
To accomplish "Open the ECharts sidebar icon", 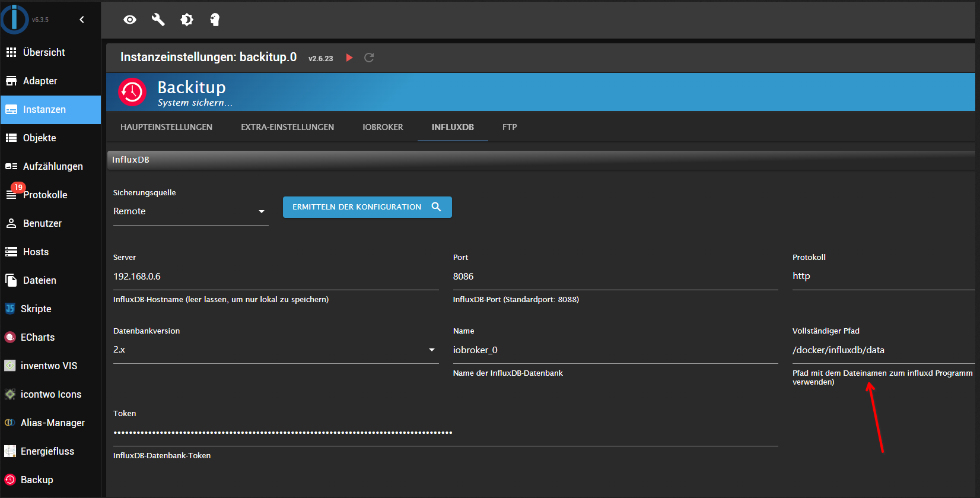I will tap(10, 337).
